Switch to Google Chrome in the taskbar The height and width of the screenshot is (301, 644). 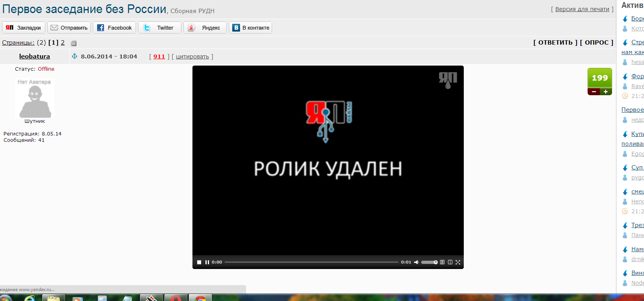tap(200, 298)
